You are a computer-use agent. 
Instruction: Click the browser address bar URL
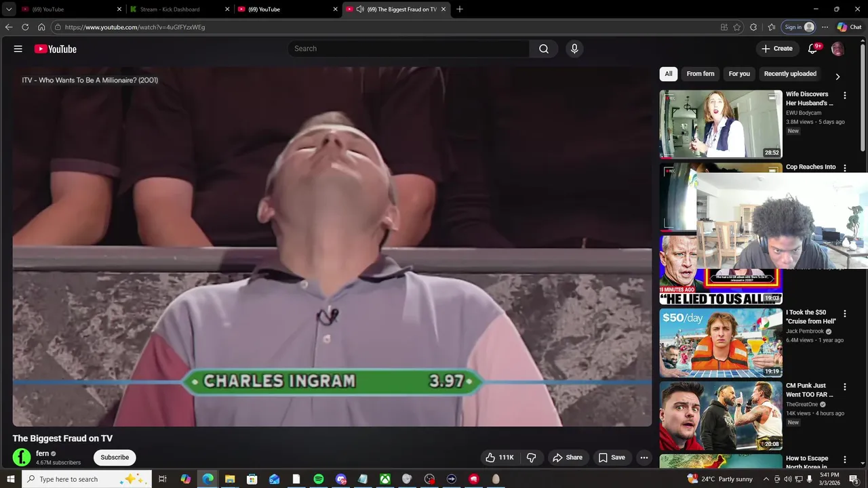135,27
